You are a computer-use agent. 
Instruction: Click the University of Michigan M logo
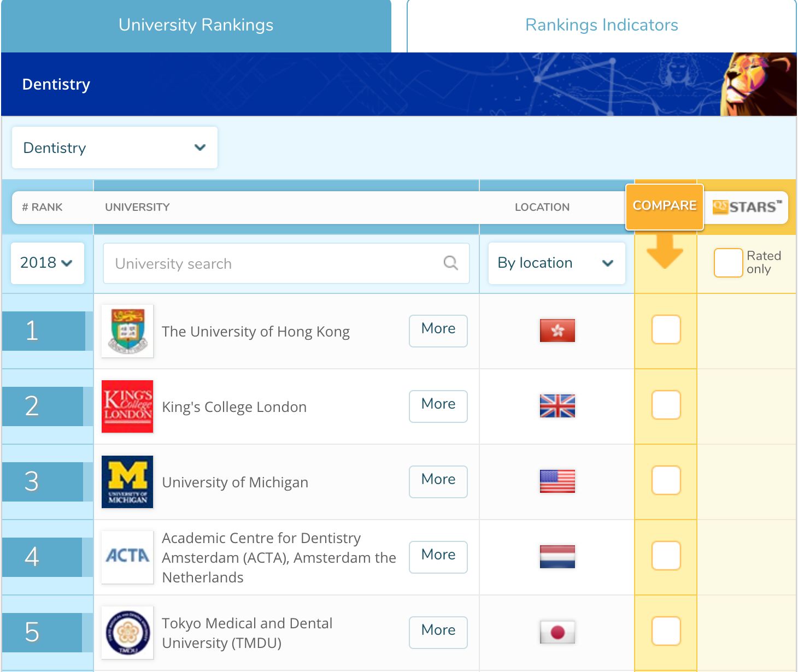(127, 482)
